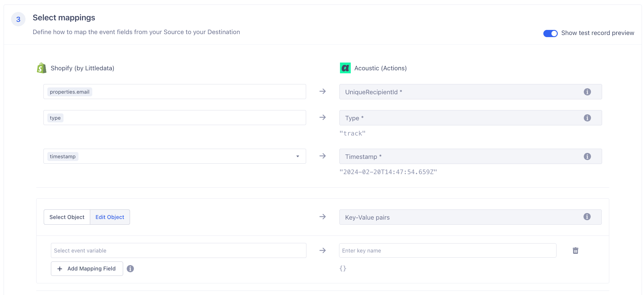
Task: Open the timestamp field dropdown
Action: click(x=297, y=156)
